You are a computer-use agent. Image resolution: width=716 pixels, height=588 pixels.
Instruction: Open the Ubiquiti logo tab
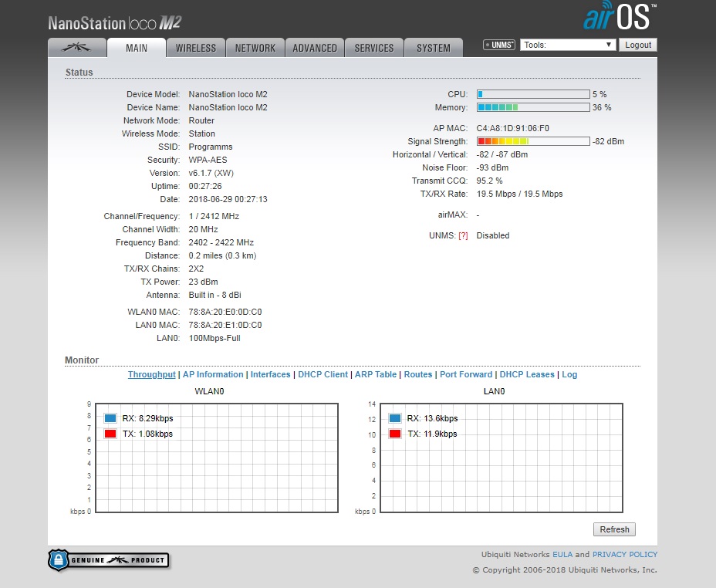(x=76, y=48)
